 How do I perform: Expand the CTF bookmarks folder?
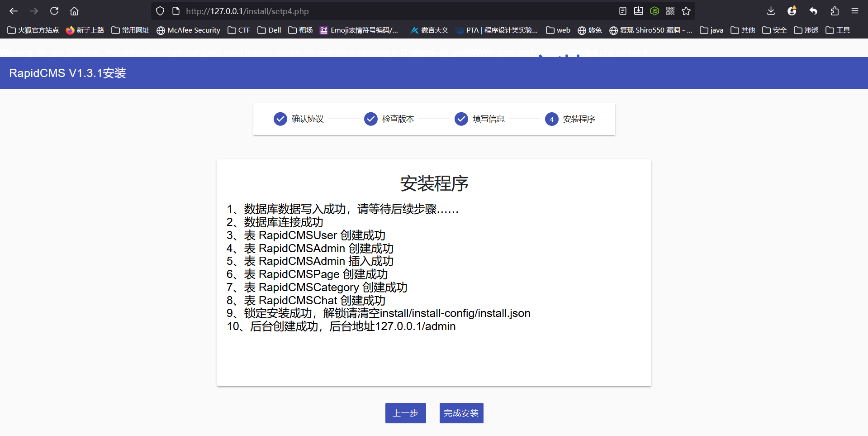239,30
